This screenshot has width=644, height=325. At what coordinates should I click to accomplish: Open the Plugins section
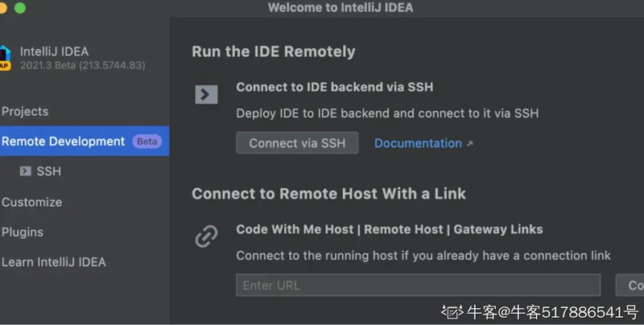coord(23,232)
